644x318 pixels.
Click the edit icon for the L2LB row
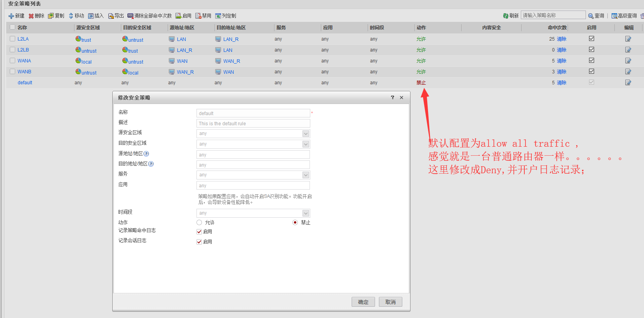[x=628, y=50]
